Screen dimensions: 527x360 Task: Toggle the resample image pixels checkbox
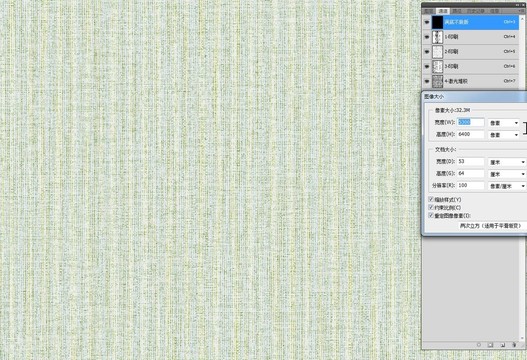coord(431,215)
